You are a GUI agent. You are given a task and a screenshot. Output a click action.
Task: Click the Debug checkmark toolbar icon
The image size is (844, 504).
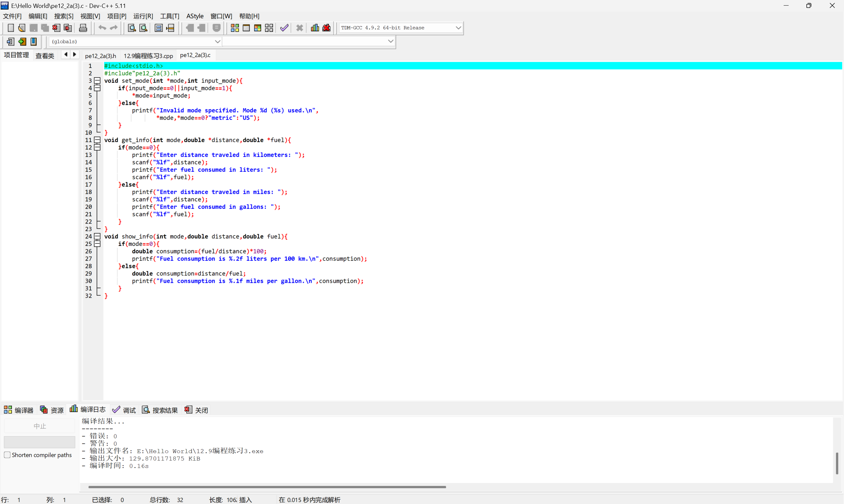tap(284, 28)
